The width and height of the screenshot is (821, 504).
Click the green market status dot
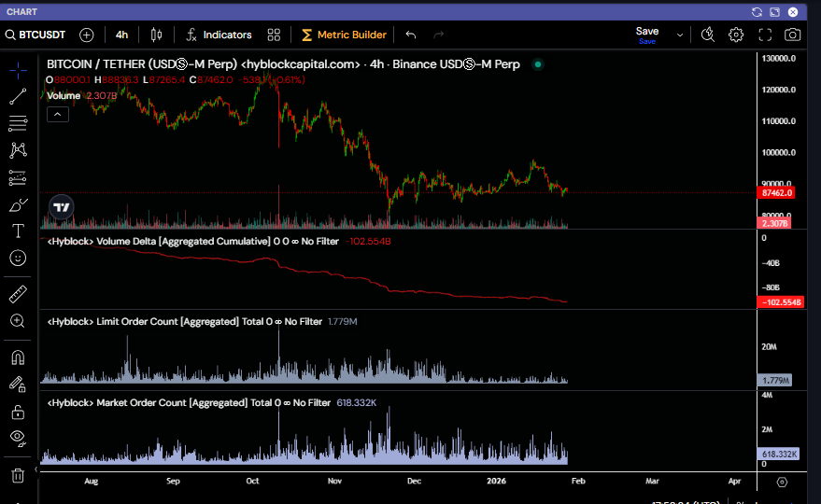coord(538,64)
